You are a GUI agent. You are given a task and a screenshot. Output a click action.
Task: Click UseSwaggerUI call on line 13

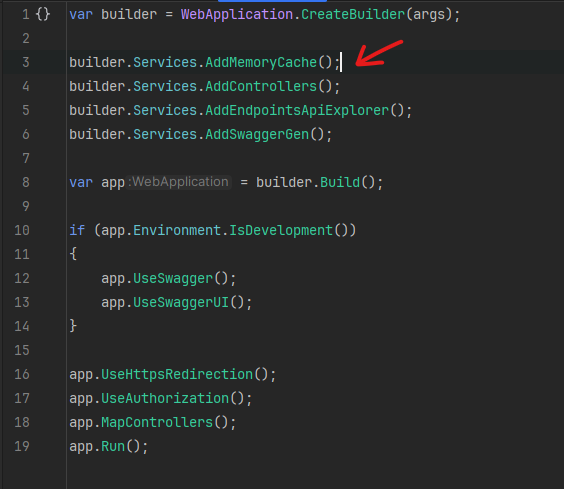181,302
